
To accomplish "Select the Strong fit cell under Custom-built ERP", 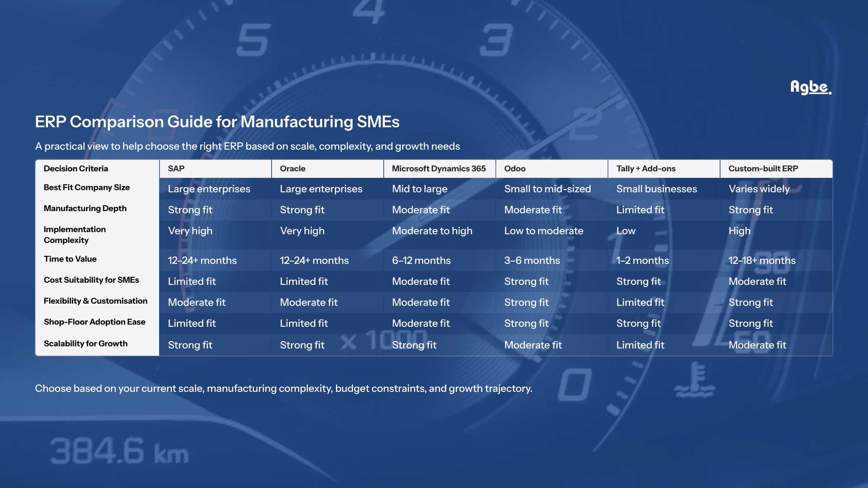I will 750,210.
